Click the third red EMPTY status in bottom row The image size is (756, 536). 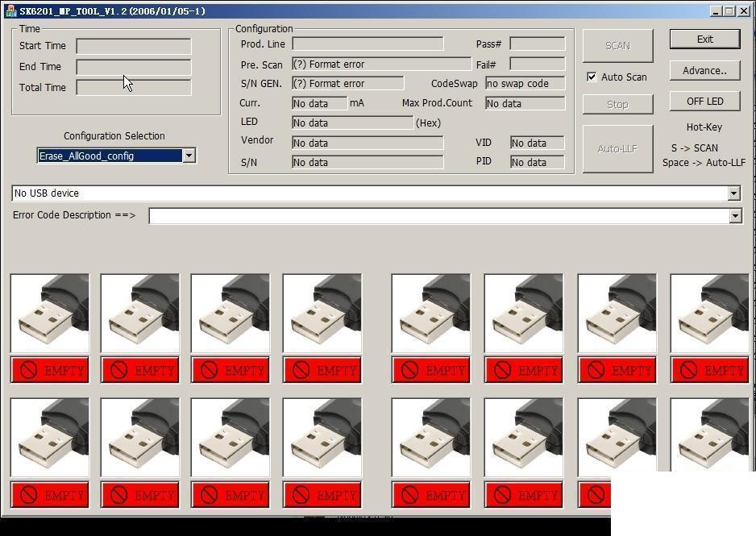pos(231,495)
